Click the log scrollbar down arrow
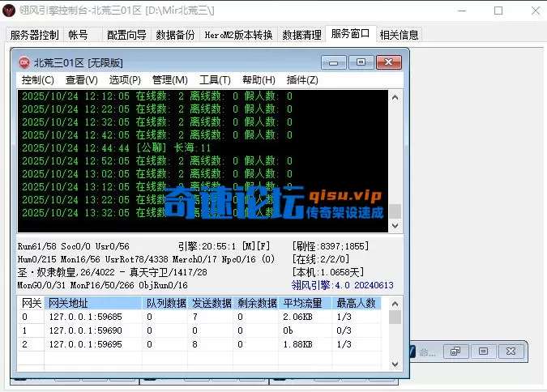 click(395, 226)
